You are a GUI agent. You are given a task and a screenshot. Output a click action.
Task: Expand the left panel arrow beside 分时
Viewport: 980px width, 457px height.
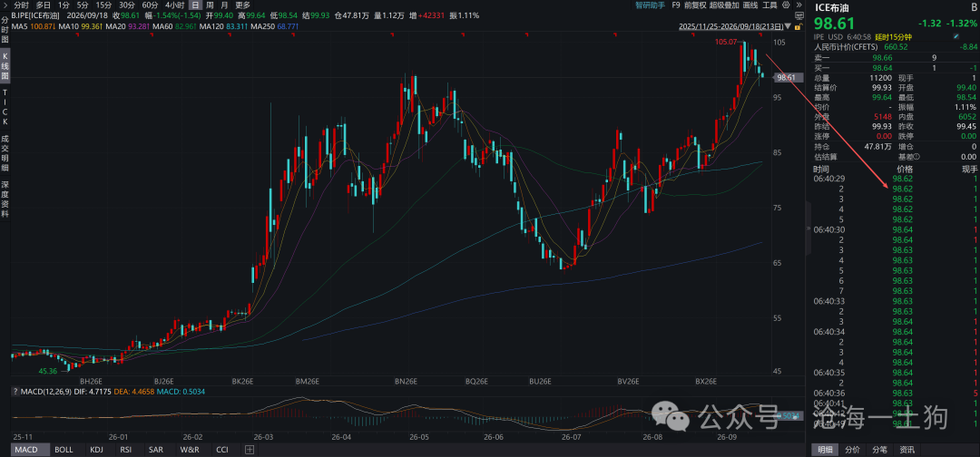(x=5, y=5)
